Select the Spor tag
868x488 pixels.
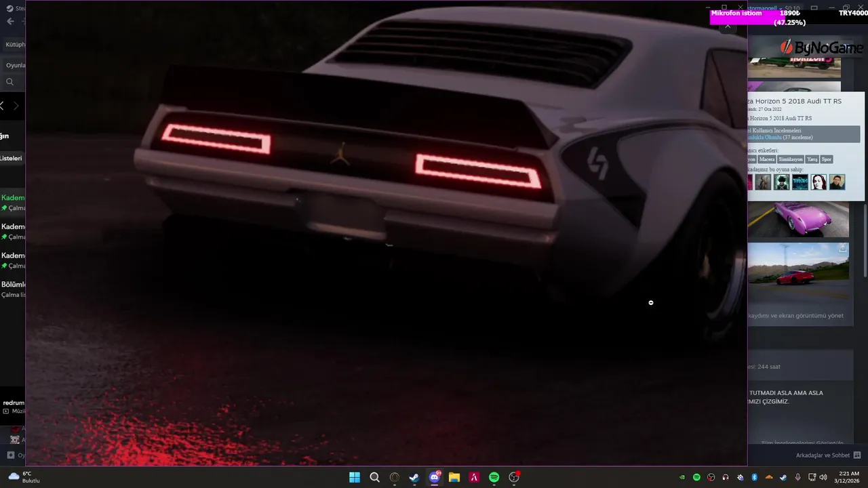[x=826, y=159]
